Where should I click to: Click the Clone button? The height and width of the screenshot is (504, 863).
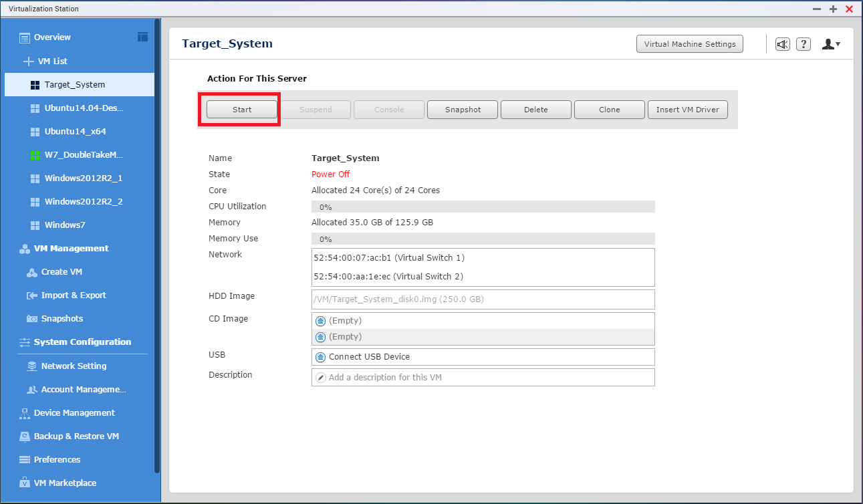[609, 110]
